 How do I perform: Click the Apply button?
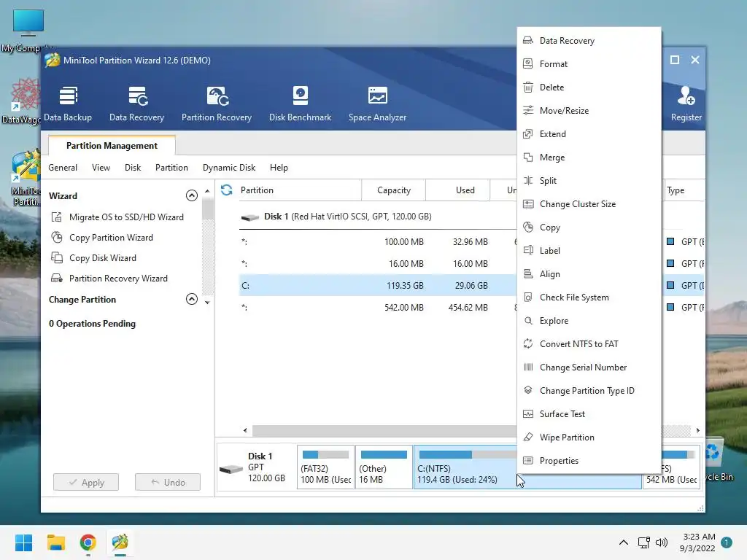tap(86, 483)
